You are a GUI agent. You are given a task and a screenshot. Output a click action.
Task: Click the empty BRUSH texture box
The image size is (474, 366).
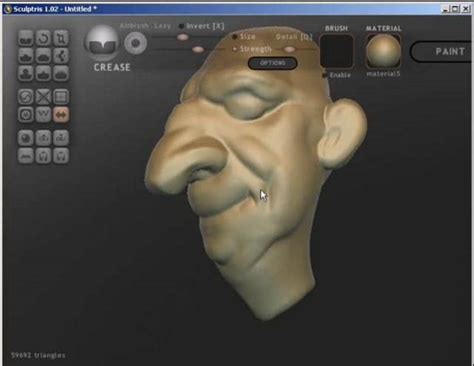337,51
